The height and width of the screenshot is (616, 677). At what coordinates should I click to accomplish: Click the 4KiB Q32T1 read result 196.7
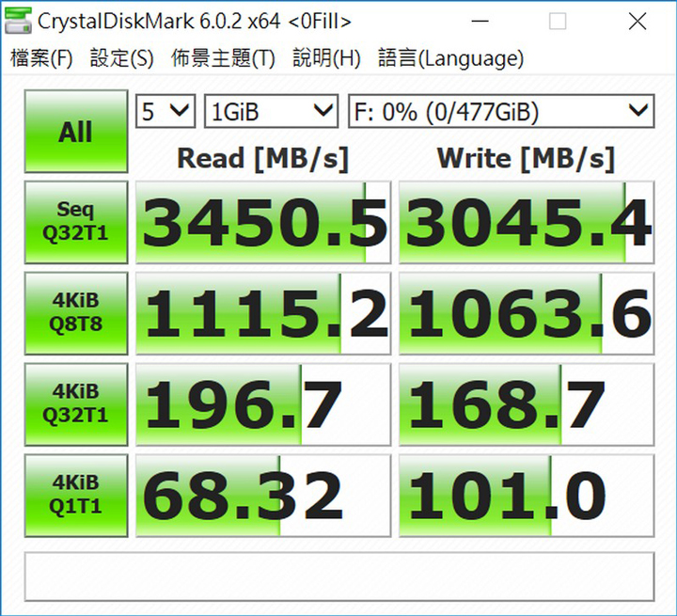(263, 404)
